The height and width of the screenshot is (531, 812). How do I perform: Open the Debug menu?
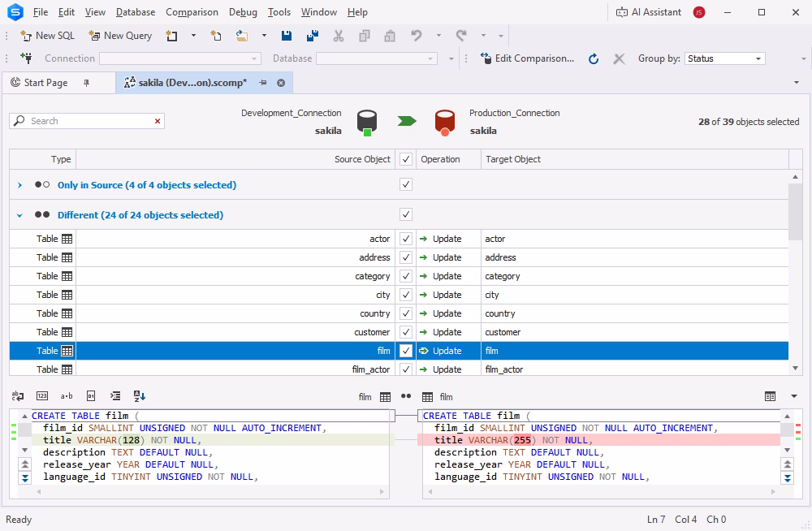(243, 12)
